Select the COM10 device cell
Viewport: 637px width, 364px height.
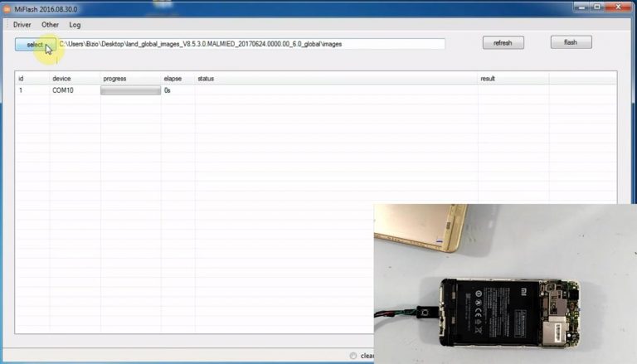pyautogui.click(x=63, y=90)
